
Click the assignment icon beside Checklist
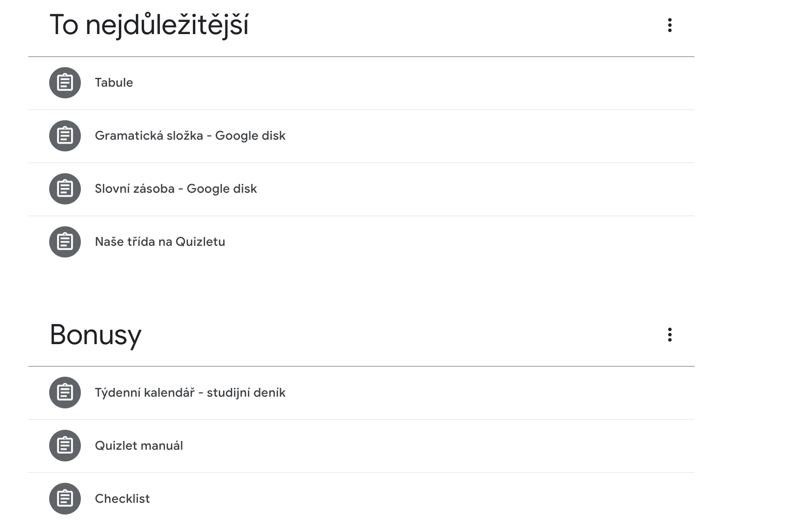point(65,498)
